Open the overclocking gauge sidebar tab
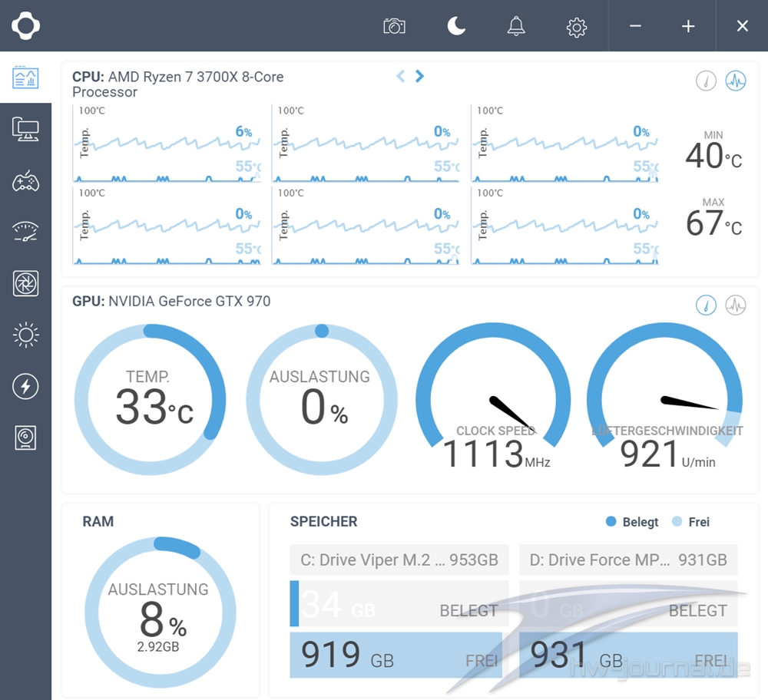768x700 pixels. 25,232
